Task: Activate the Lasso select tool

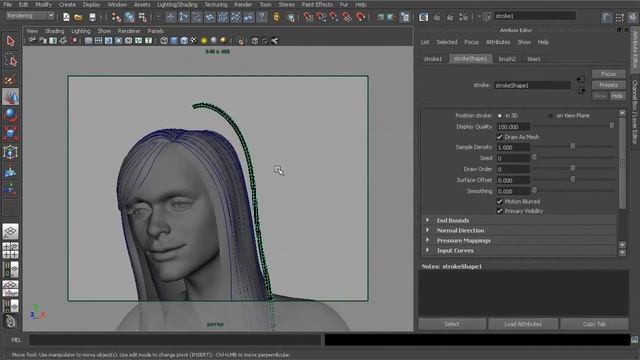Action: pyautogui.click(x=11, y=60)
